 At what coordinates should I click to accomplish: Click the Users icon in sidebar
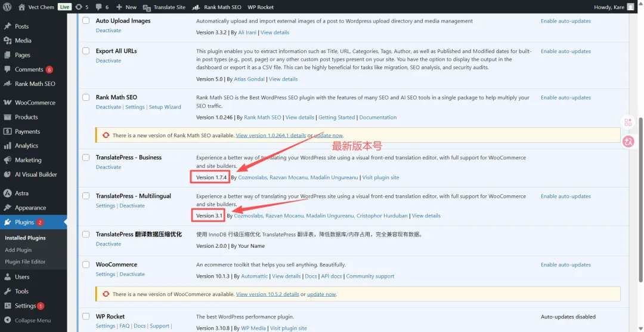point(7,277)
